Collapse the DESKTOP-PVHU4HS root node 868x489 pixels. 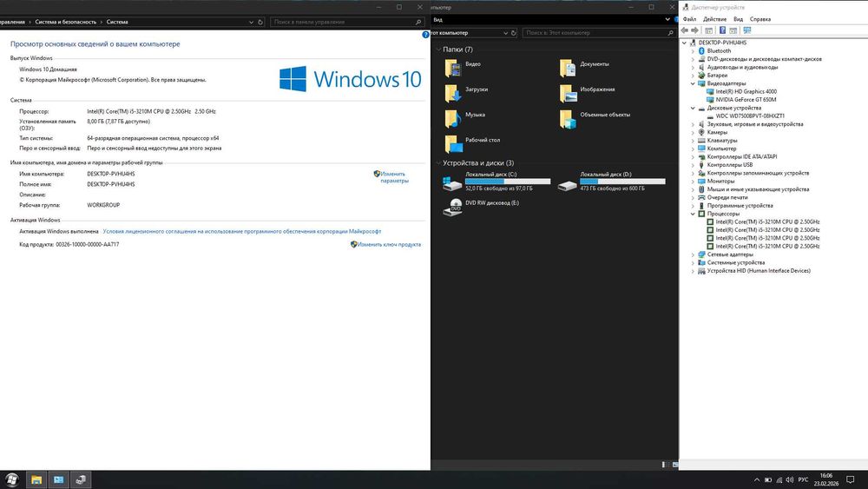click(684, 43)
